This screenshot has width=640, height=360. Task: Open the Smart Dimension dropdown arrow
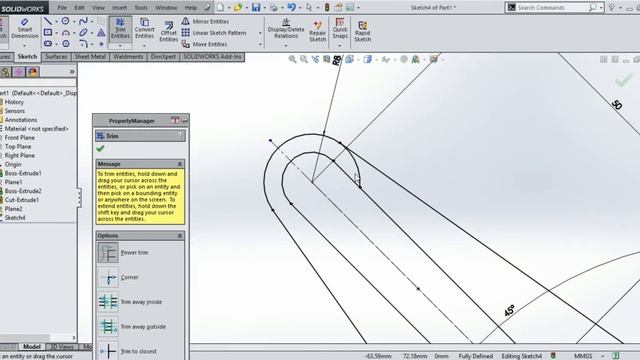click(24, 45)
